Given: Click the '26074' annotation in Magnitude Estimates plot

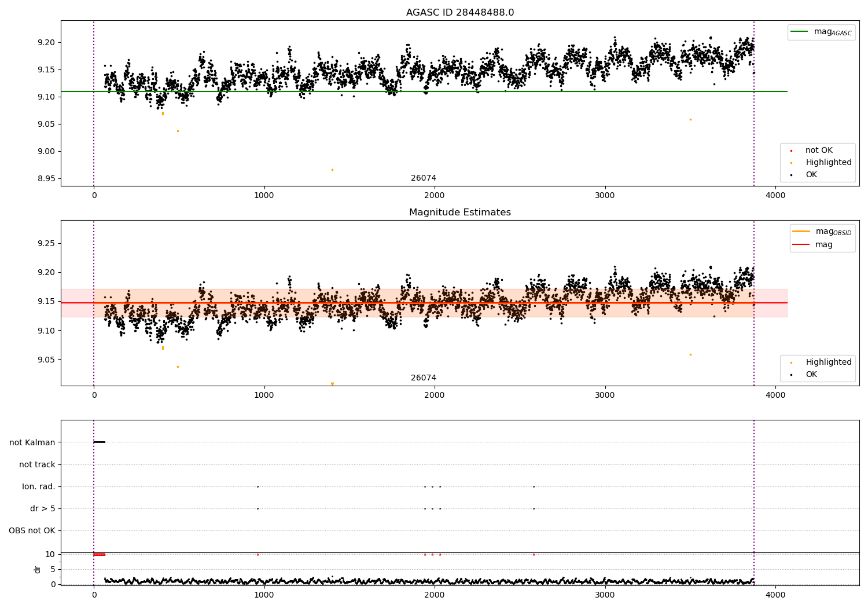Looking at the screenshot, I should click(424, 378).
